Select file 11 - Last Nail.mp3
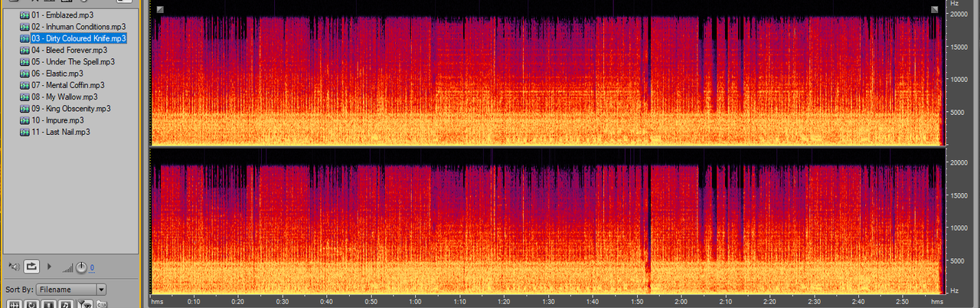Screen dimensions: 980x308 tap(60, 133)
